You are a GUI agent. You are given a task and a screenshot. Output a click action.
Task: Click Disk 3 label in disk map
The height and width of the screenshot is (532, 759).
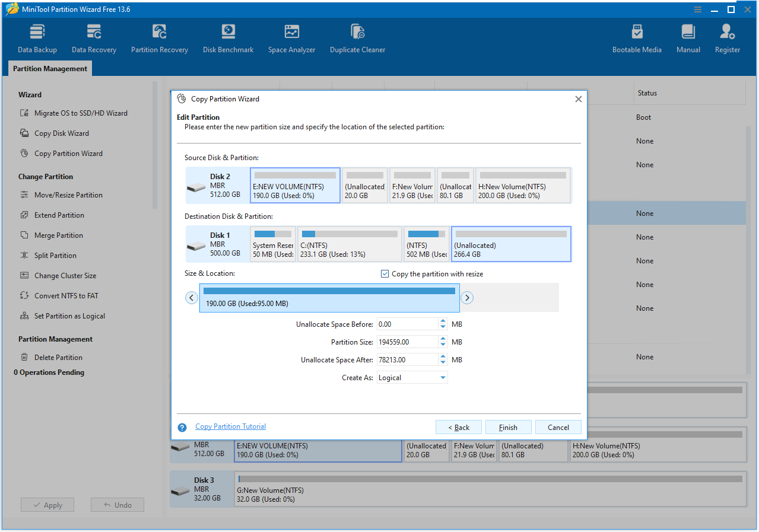coord(204,480)
